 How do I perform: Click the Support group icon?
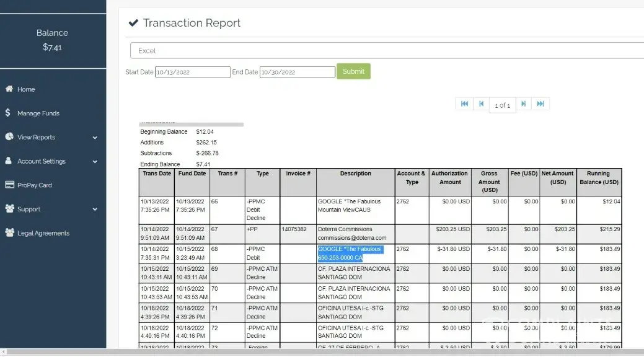pos(9,209)
